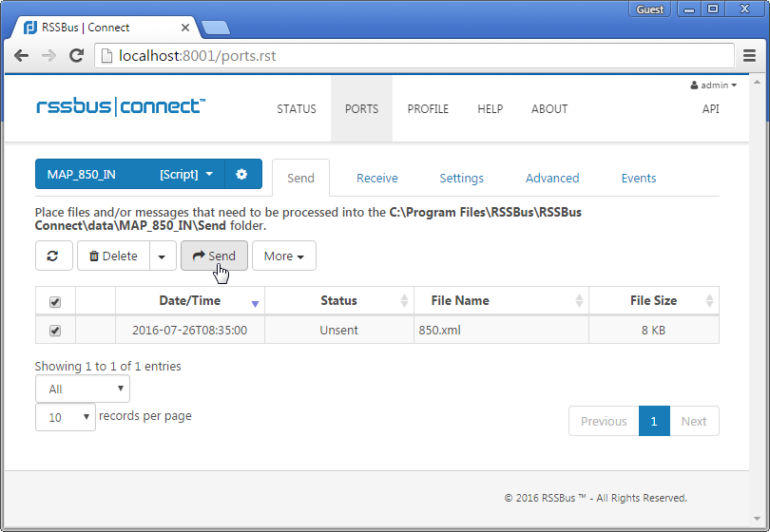Toggle the select-all header checkbox
Image resolution: width=770 pixels, height=532 pixels.
pos(55,302)
